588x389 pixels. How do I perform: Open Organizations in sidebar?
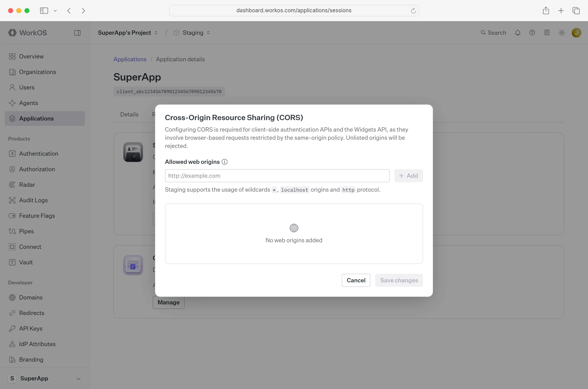[45, 72]
